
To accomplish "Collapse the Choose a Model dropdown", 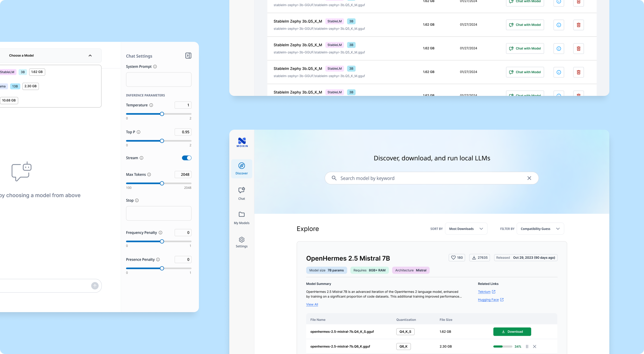I will click(90, 56).
